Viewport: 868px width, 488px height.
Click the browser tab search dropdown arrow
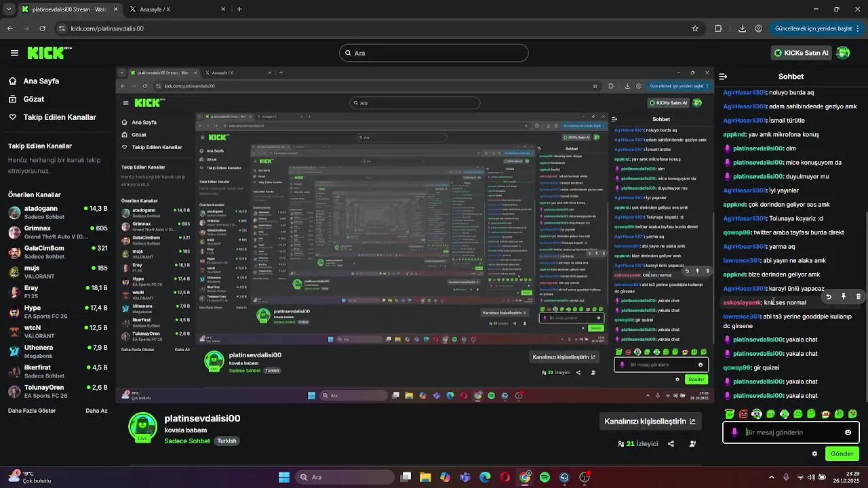pyautogui.click(x=9, y=9)
